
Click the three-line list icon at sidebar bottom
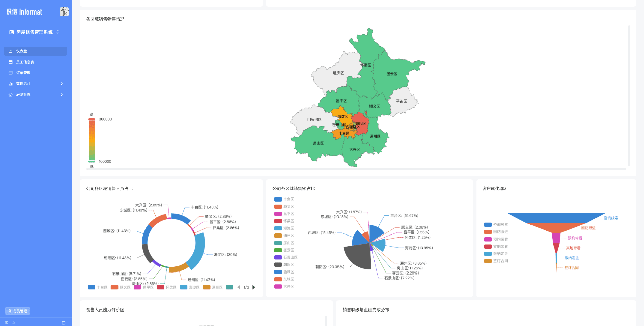coord(7,323)
